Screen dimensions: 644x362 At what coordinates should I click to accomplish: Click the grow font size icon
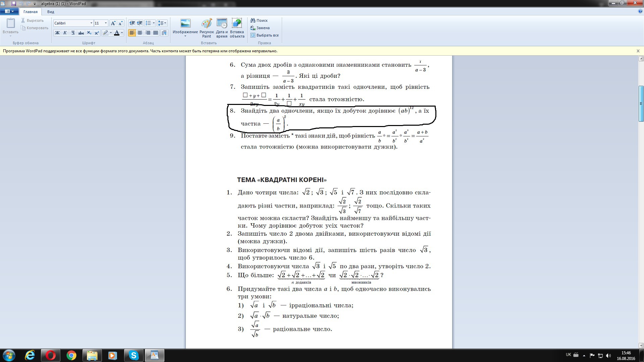click(113, 23)
